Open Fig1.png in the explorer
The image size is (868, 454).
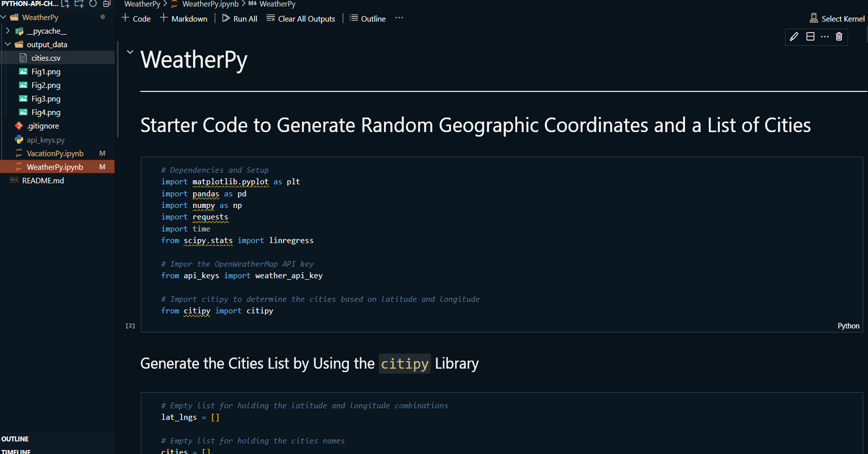[45, 72]
